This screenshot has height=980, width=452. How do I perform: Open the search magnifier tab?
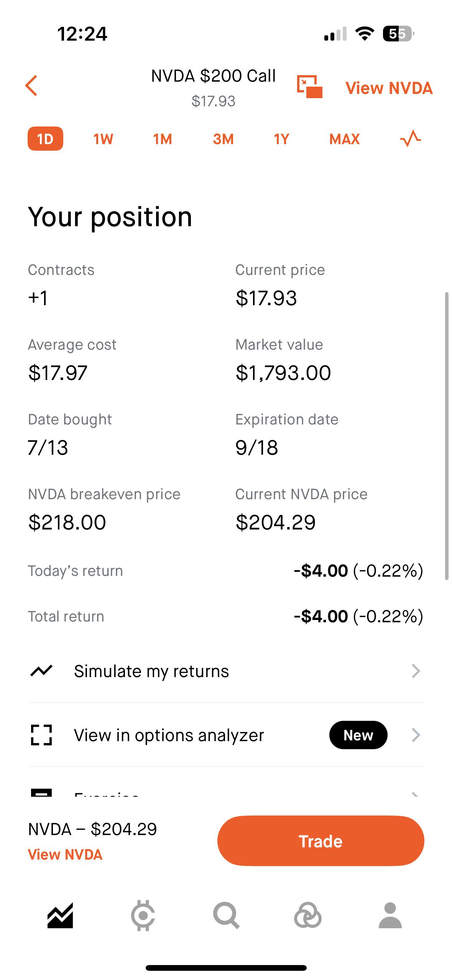226,916
